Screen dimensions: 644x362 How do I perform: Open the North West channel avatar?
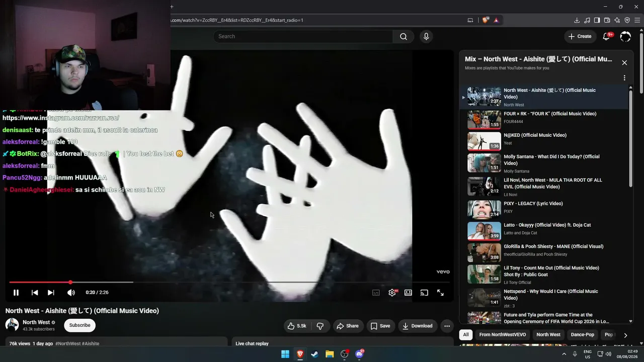tap(12, 325)
